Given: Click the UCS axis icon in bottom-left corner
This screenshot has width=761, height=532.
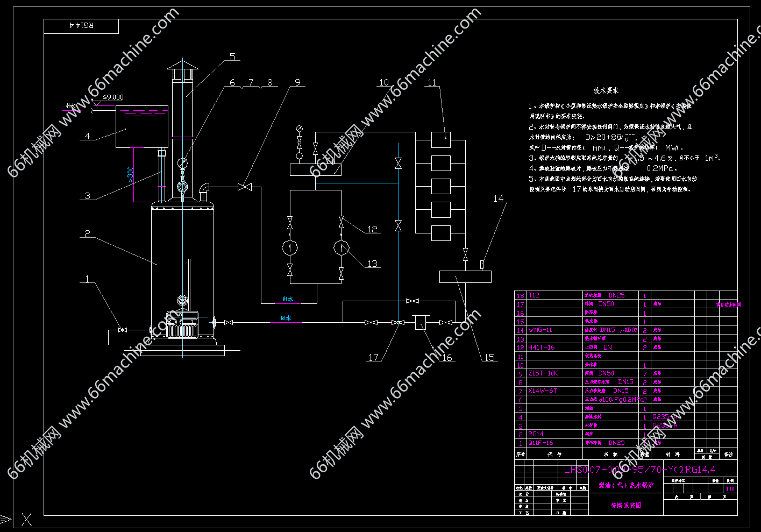Looking at the screenshot, I should [x=26, y=519].
